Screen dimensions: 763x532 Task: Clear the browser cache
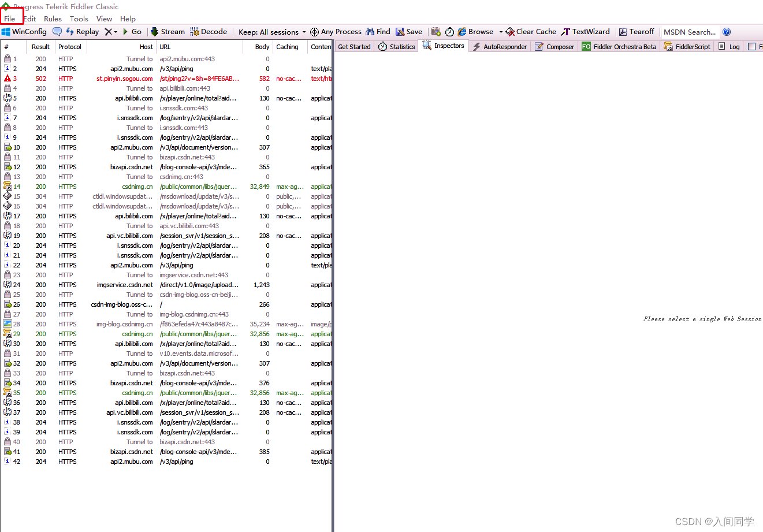(531, 32)
